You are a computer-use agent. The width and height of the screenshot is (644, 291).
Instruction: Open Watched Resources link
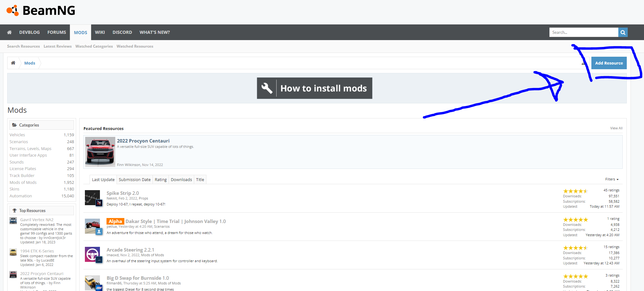(x=135, y=46)
